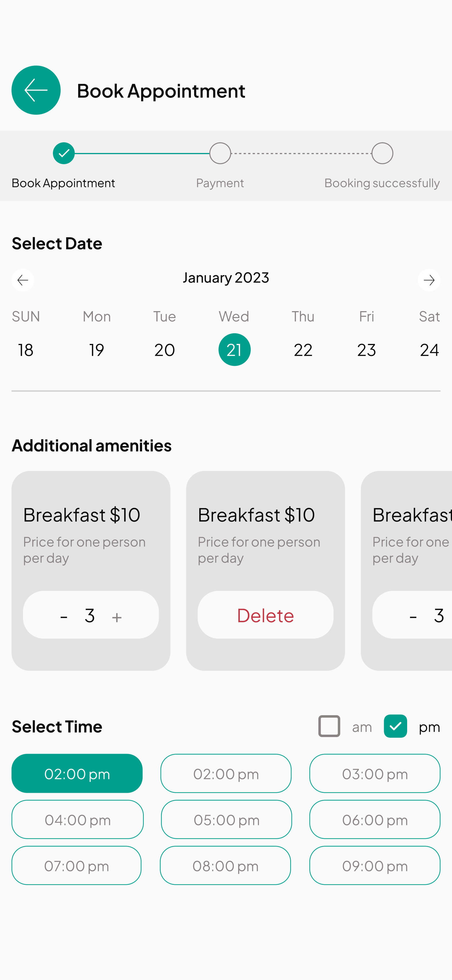Go to previous month with left arrow
The height and width of the screenshot is (980, 452).
(23, 280)
